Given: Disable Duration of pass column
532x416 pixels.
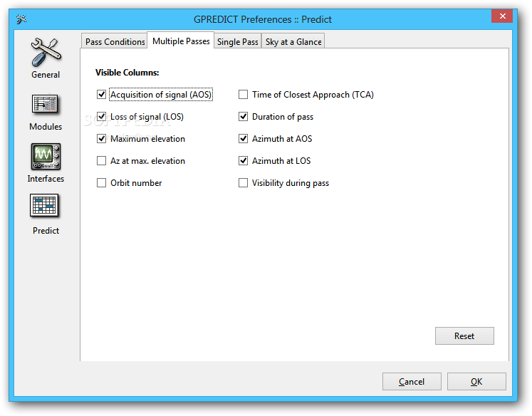Looking at the screenshot, I should [243, 116].
